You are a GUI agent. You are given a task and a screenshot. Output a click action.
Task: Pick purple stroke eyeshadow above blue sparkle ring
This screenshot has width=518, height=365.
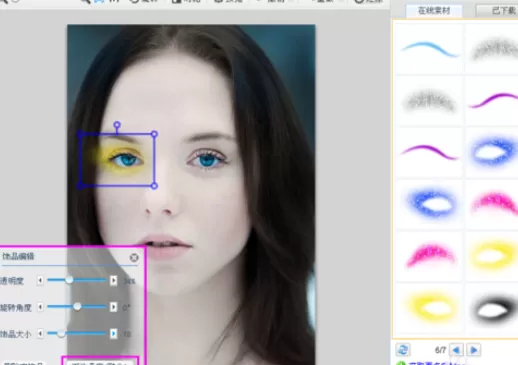[x=493, y=101]
